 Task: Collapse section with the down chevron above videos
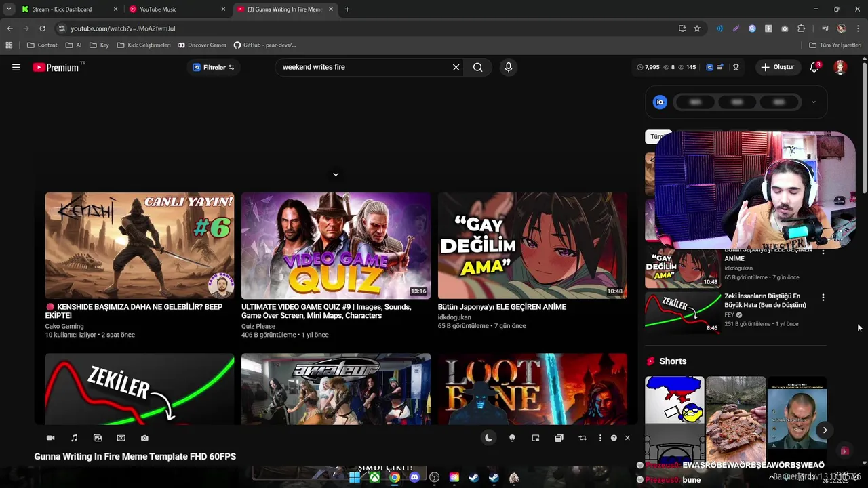click(x=336, y=174)
